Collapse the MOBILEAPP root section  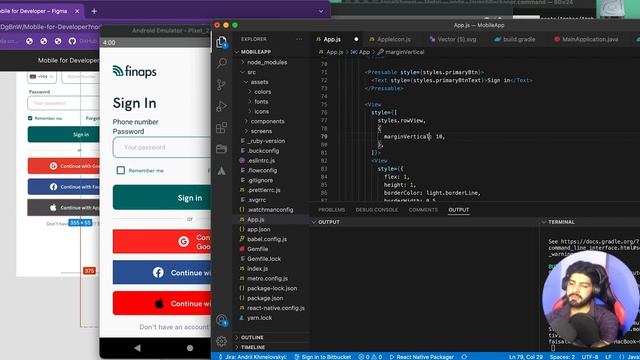(256, 52)
